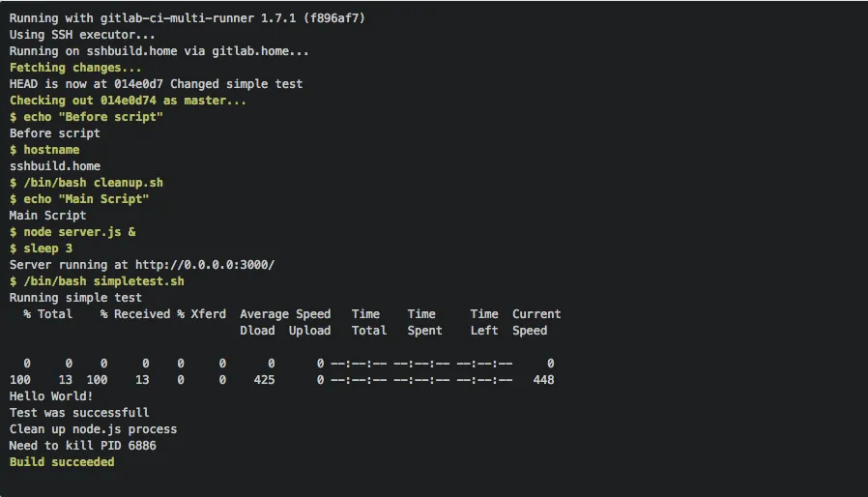Click the "Test was successfull" line
The width and height of the screenshot is (868, 497).
tap(79, 413)
